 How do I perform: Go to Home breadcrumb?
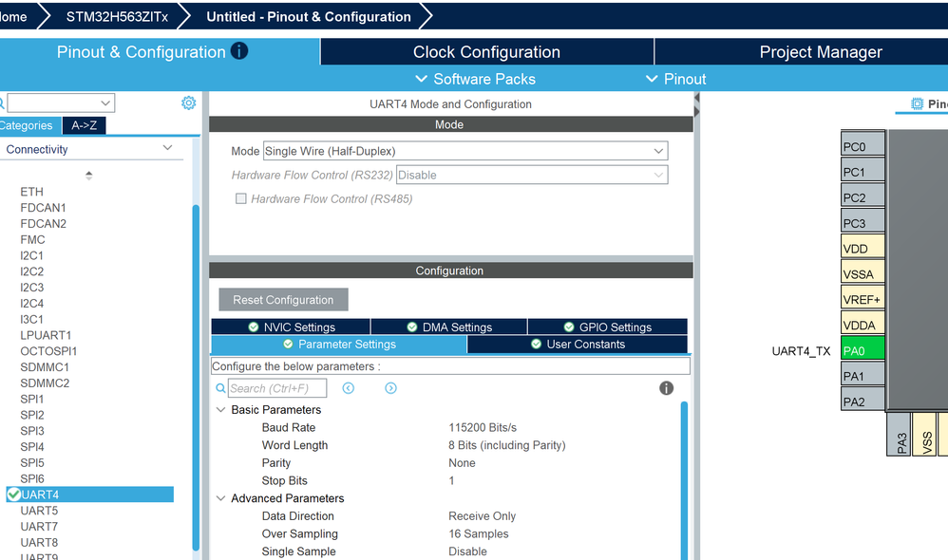pyautogui.click(x=13, y=17)
